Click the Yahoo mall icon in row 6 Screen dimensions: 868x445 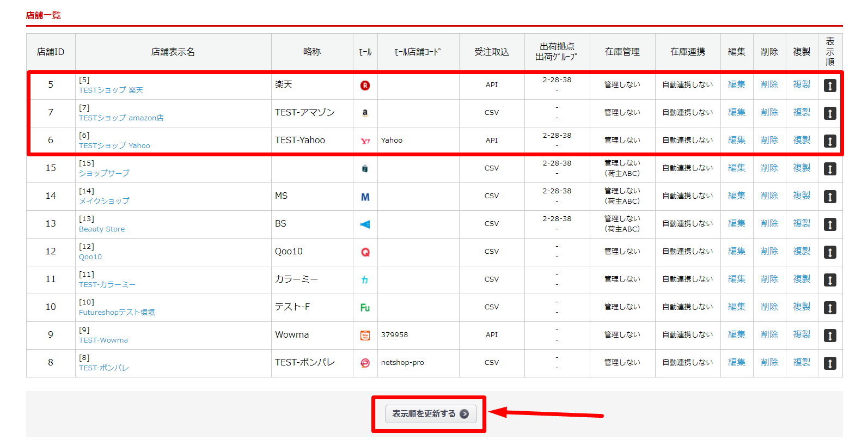point(365,141)
